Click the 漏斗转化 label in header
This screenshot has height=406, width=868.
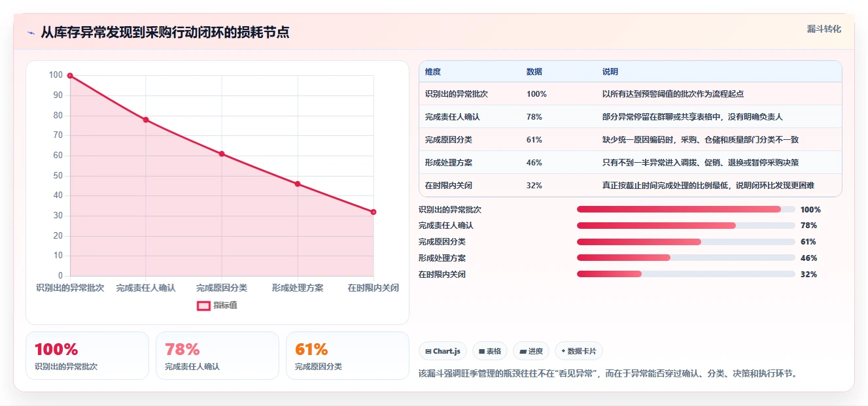pos(824,29)
